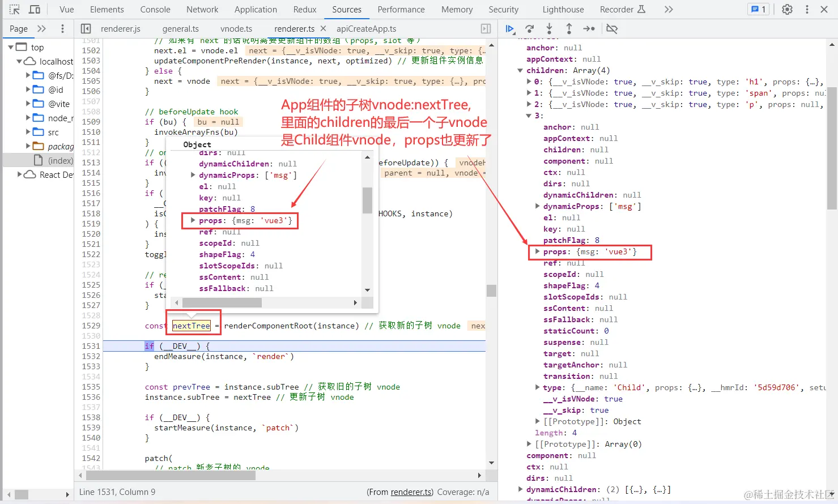Collapse children: Array(4) in scope panel
This screenshot has height=504, width=838.
coord(520,71)
